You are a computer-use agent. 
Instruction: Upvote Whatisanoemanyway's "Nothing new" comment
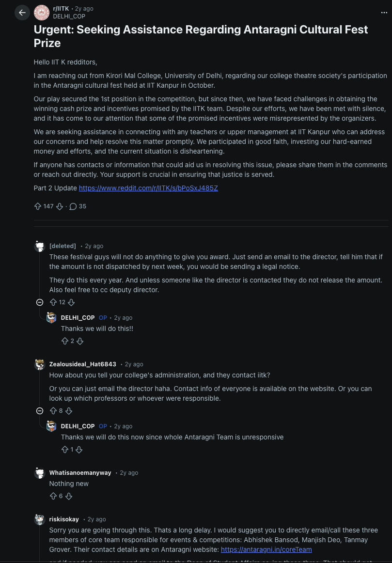pyautogui.click(x=53, y=496)
